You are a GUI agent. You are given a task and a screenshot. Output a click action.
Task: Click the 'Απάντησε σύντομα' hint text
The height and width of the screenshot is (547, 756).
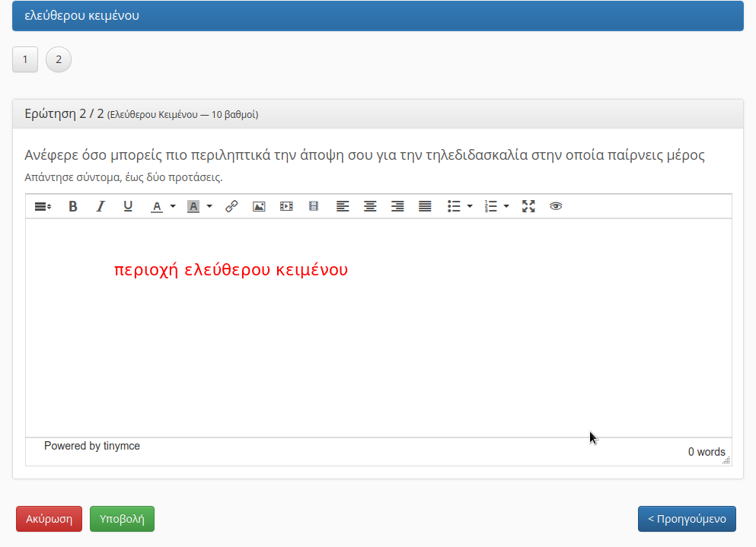123,177
